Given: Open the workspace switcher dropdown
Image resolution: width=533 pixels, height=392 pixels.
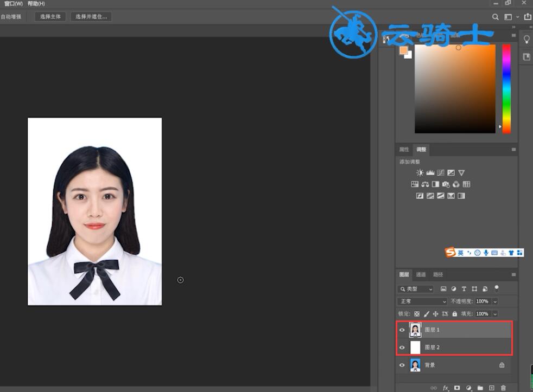Looking at the screenshot, I should tap(511, 17).
